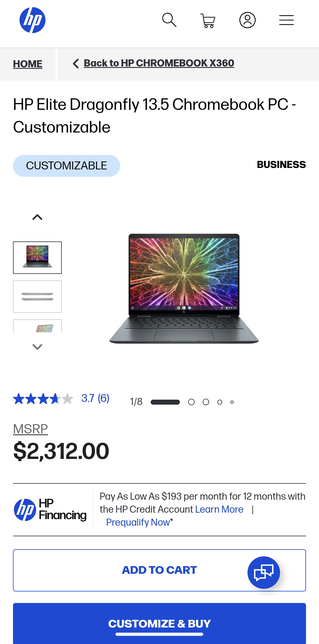Click ADD TO CART button

[x=159, y=570]
